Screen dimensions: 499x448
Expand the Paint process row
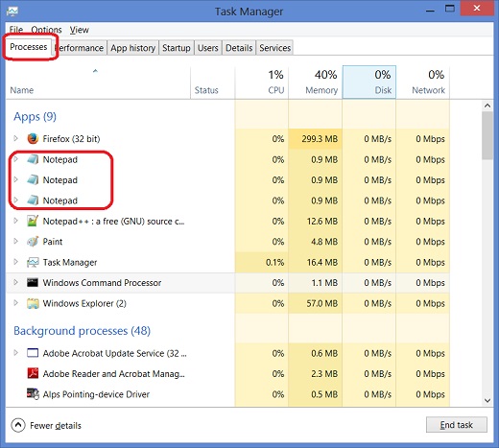coord(15,241)
